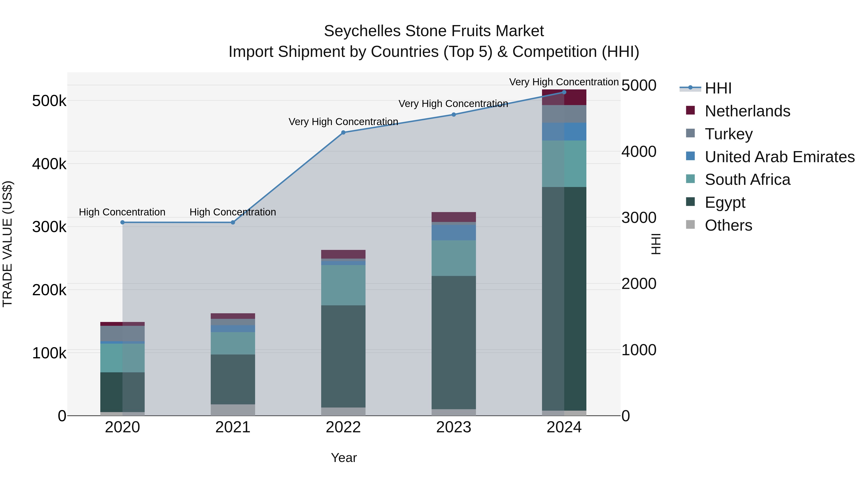This screenshot has height=488, width=868.
Task: Click the Netherlands legend color swatch
Action: click(690, 110)
